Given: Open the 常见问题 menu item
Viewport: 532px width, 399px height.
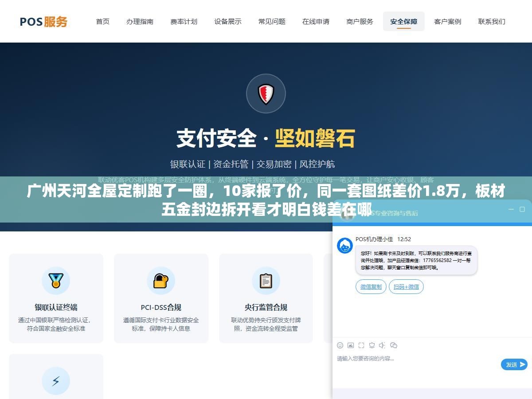Looking at the screenshot, I should 272,21.
